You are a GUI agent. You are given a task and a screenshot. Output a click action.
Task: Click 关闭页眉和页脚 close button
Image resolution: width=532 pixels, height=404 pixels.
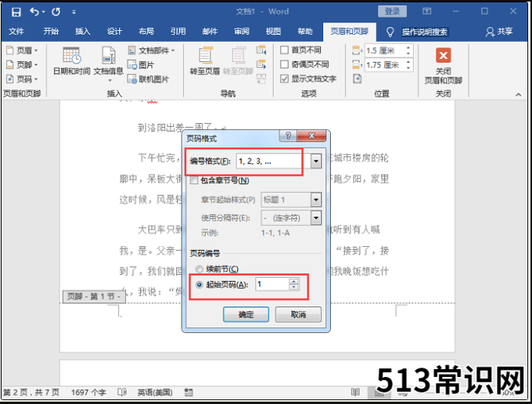click(443, 66)
